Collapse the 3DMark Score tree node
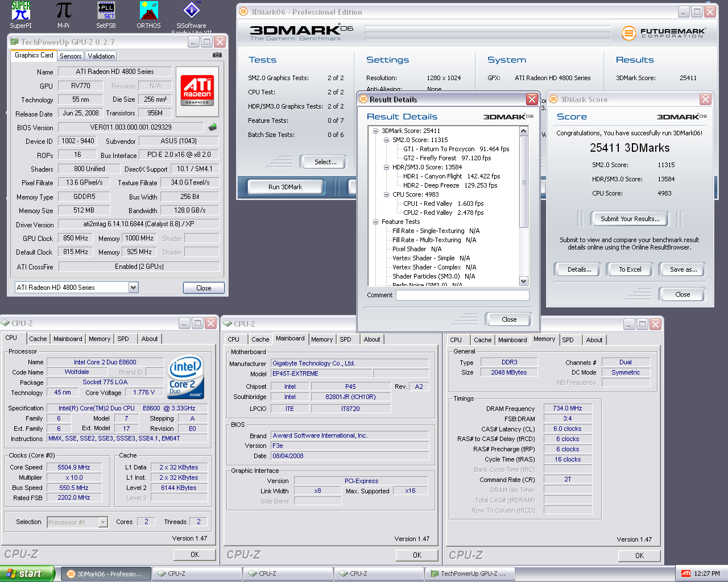Viewport: 728px width, 582px height. click(x=375, y=131)
